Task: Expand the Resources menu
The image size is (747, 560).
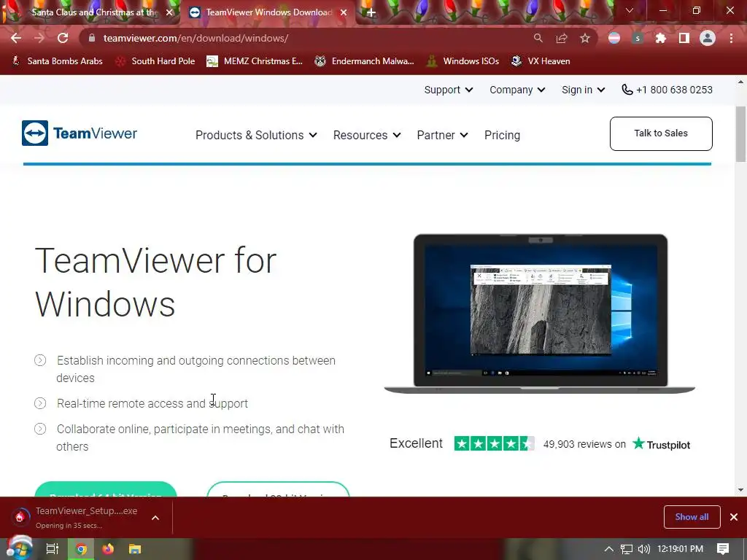Action: click(367, 135)
